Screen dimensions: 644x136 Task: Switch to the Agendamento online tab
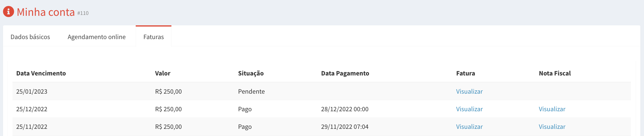click(96, 37)
